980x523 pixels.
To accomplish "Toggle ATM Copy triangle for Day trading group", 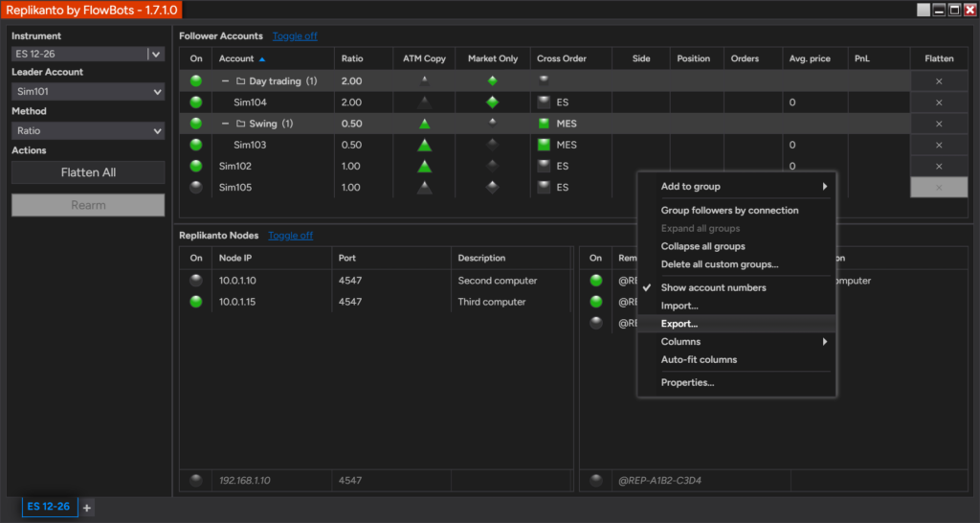I will 424,80.
